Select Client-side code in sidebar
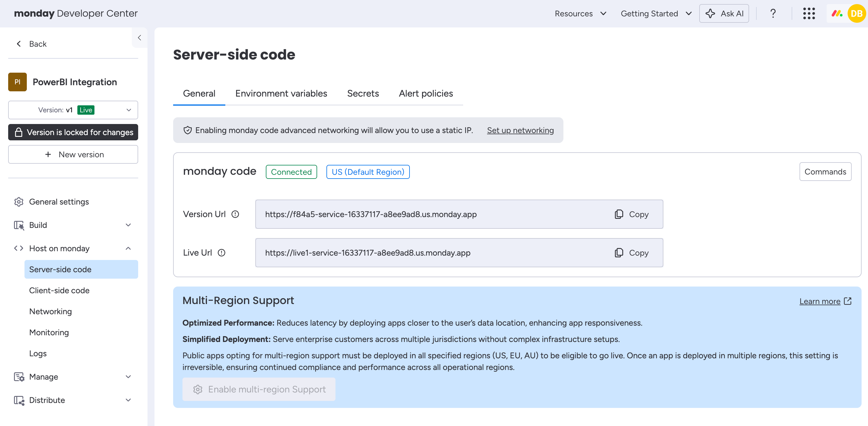The height and width of the screenshot is (426, 868). click(x=81, y=290)
